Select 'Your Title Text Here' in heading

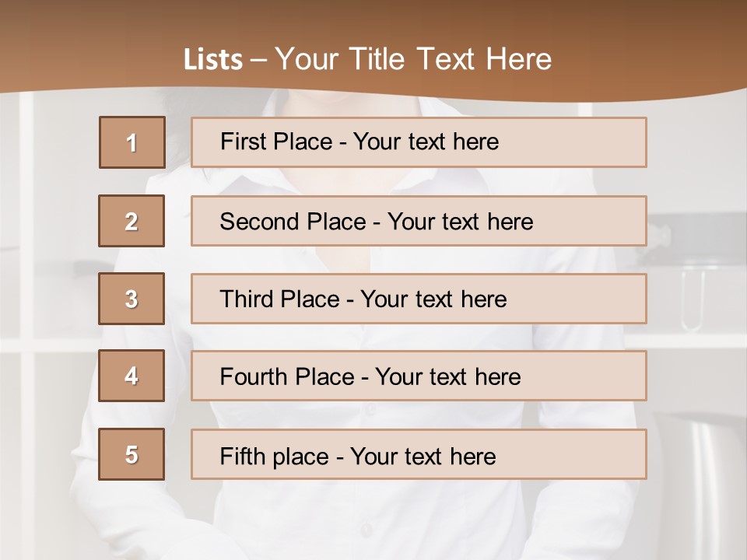[413, 59]
